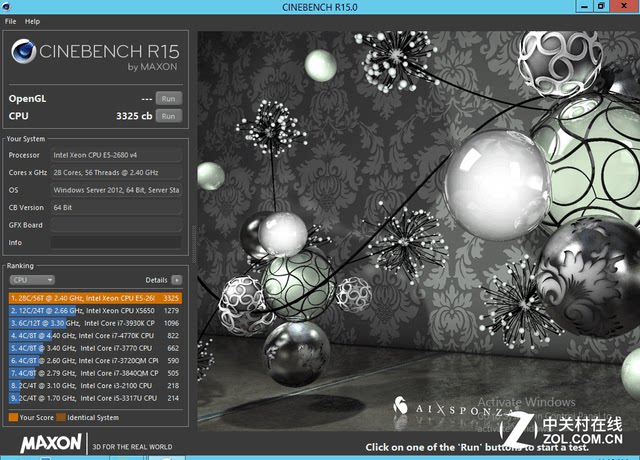The image size is (640, 460).
Task: Run the CPU benchmark test
Action: pos(168,116)
